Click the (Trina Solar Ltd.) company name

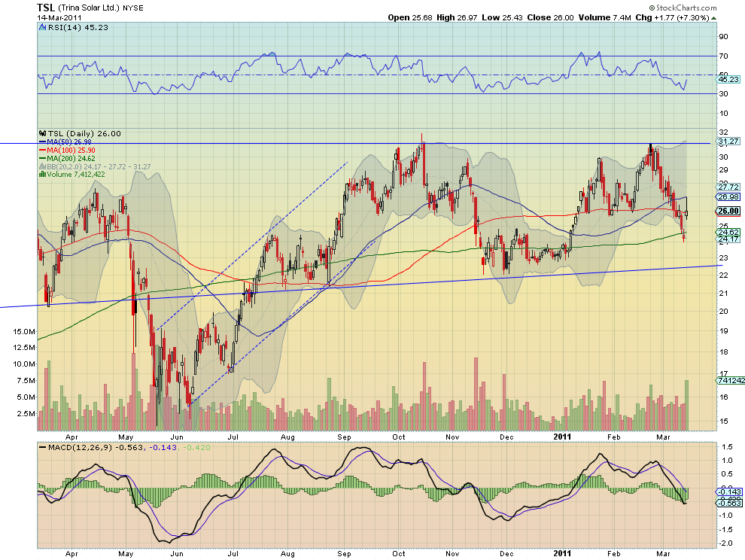point(89,8)
